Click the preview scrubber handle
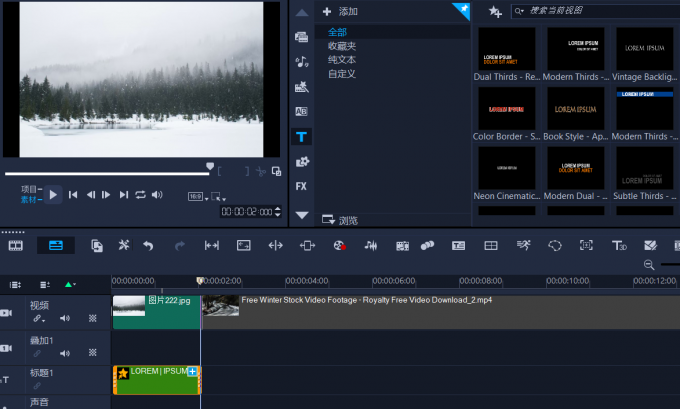Image resolution: width=680 pixels, height=409 pixels. pyautogui.click(x=210, y=167)
